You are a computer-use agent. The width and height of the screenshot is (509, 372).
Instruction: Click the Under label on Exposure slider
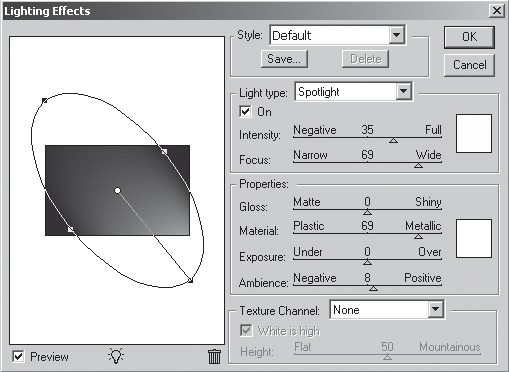click(308, 252)
